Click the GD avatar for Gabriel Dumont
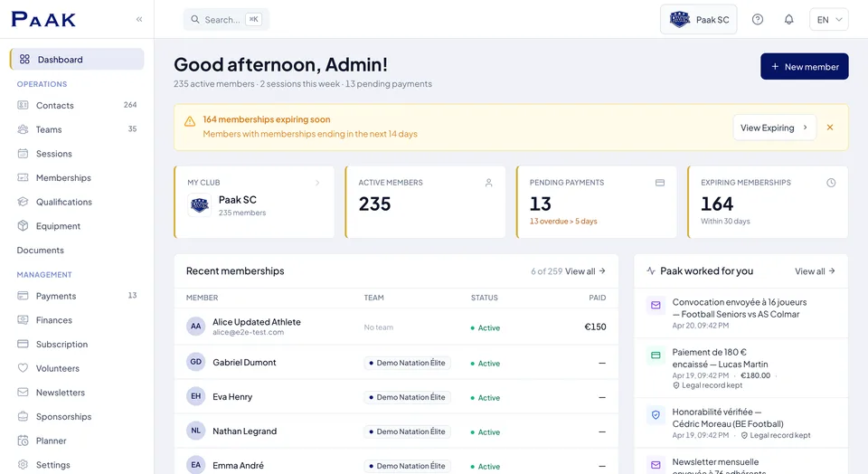868x474 pixels. click(x=196, y=362)
